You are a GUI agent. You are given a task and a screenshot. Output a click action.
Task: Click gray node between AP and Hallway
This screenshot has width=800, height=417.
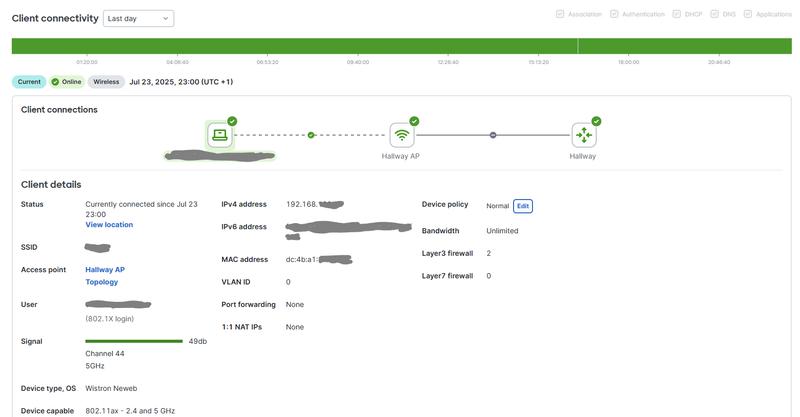tap(493, 134)
